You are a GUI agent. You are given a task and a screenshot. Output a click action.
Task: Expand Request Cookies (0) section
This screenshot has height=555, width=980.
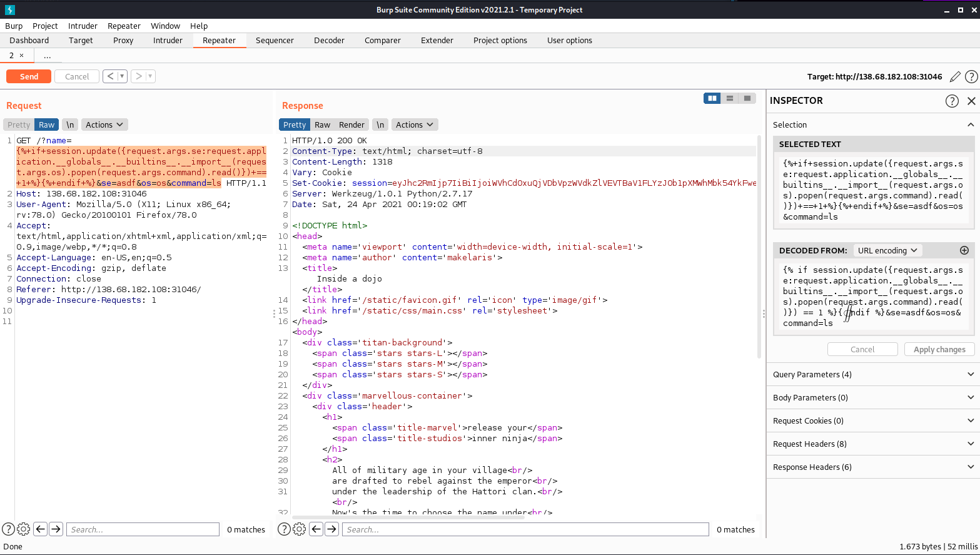point(874,420)
